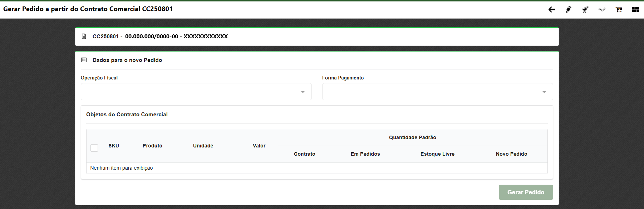Click the Em Pedidos column header
The height and width of the screenshot is (209, 644).
pyautogui.click(x=365, y=154)
